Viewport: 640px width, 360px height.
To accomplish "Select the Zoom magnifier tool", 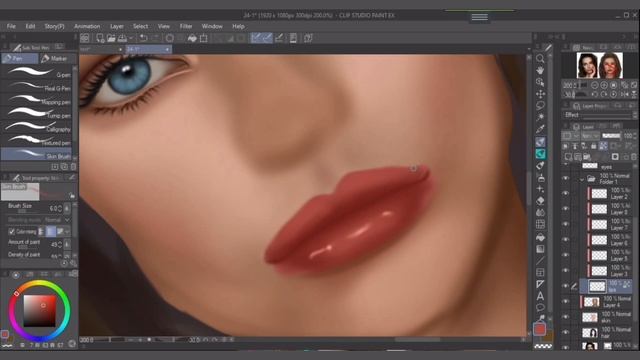I will point(540,58).
